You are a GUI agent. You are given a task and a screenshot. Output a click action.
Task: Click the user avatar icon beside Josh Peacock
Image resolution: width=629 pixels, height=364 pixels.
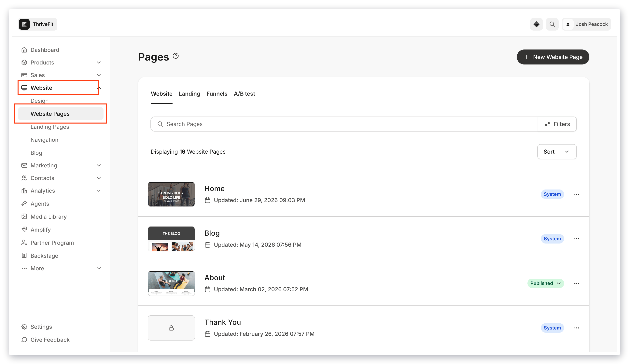point(568,24)
